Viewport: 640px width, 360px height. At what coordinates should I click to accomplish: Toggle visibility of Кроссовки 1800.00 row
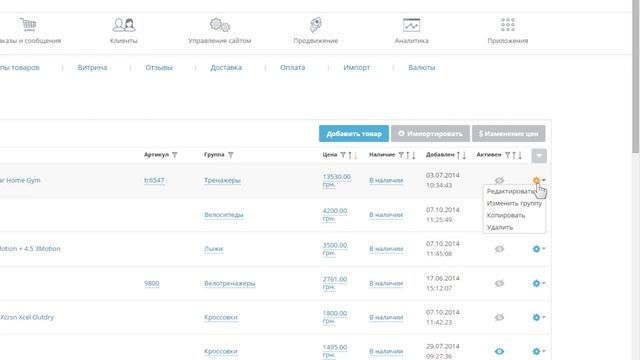pyautogui.click(x=499, y=317)
